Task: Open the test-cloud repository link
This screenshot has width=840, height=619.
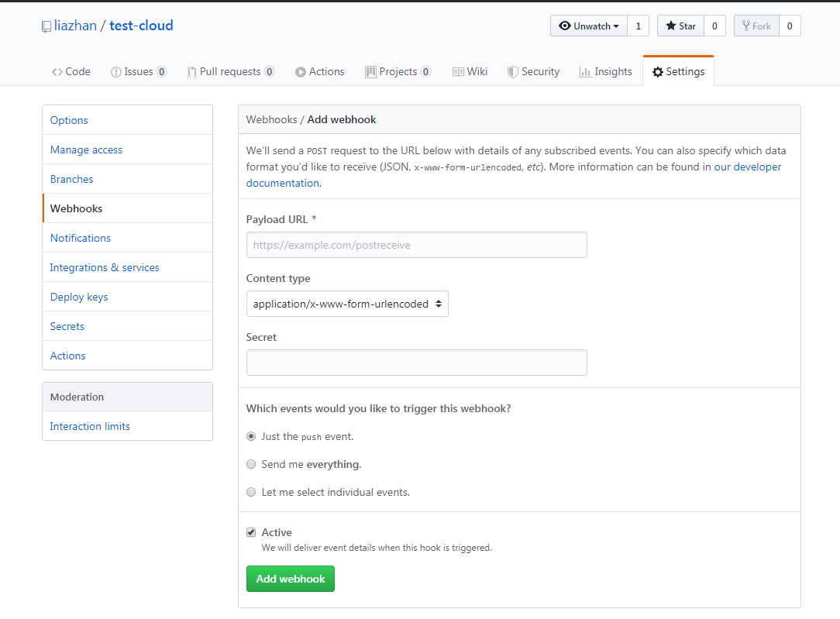Action: click(142, 26)
